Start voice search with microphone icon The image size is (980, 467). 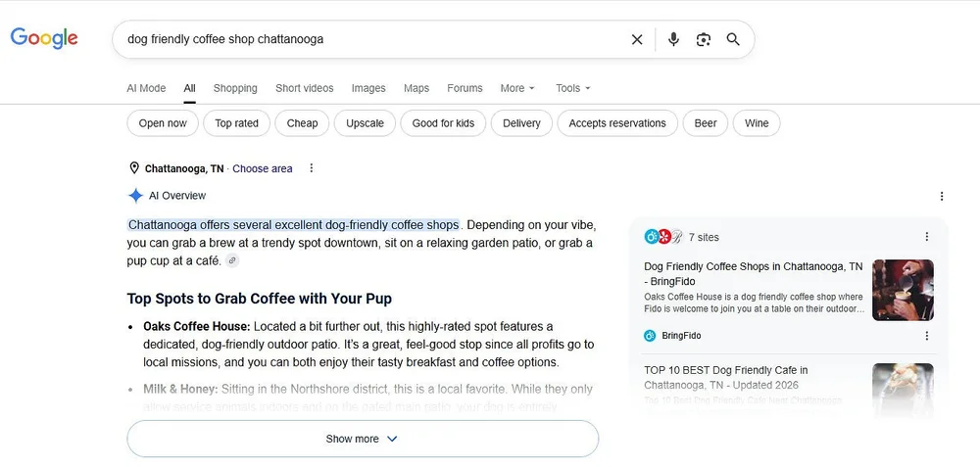[x=673, y=39]
